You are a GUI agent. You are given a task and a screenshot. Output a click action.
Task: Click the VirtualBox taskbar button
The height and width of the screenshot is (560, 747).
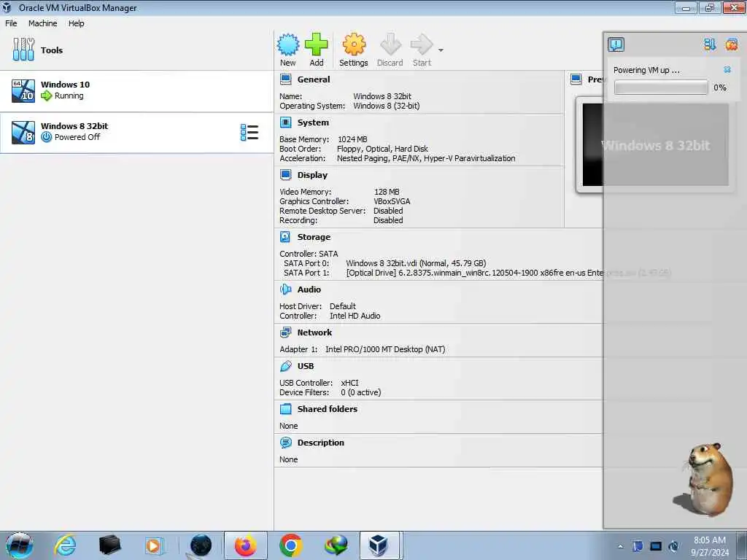[379, 545]
